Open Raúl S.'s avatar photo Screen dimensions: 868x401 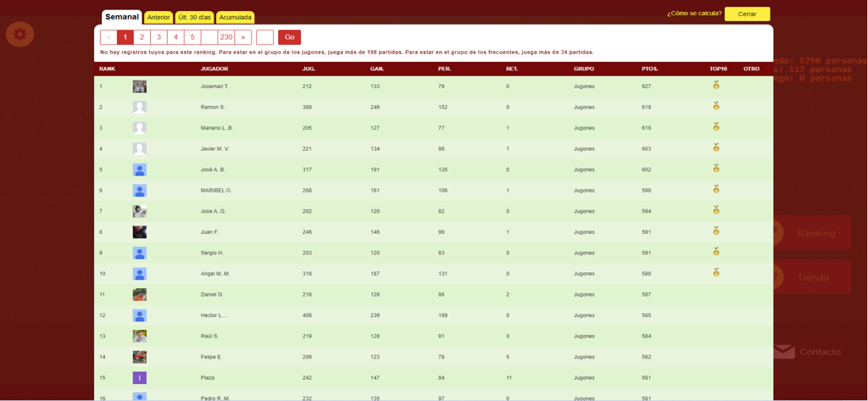pos(140,337)
